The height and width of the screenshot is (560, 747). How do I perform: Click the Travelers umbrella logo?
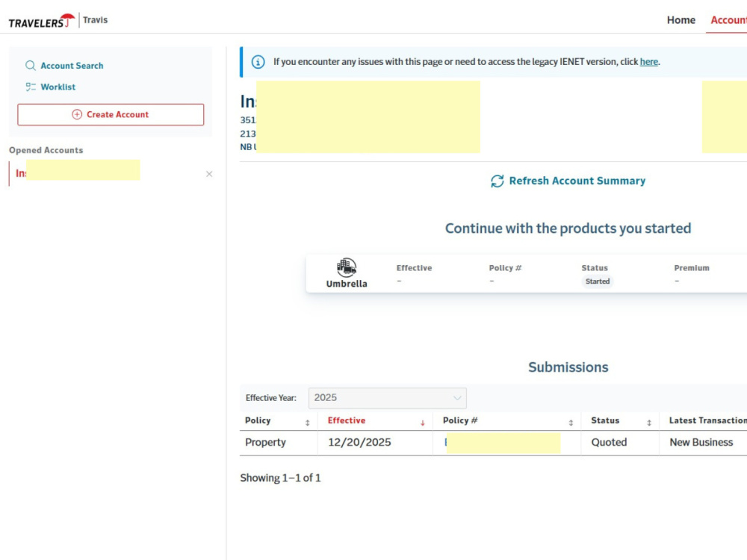[x=41, y=21]
